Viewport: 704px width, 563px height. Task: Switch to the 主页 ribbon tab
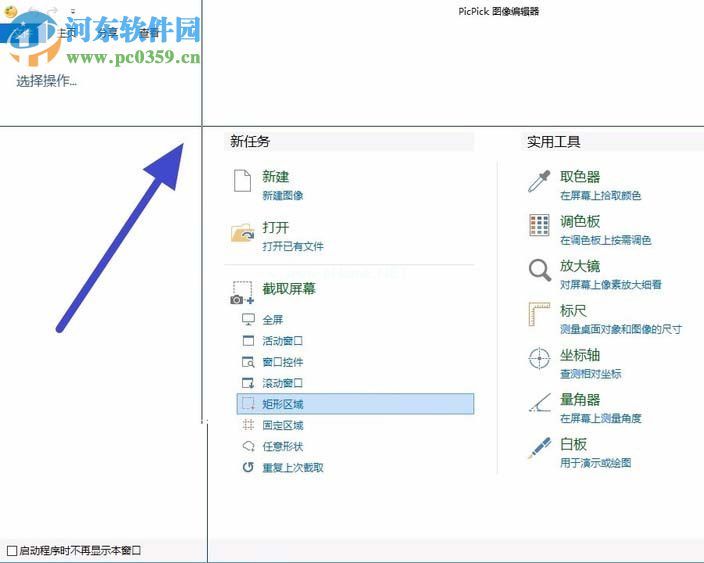(66, 32)
